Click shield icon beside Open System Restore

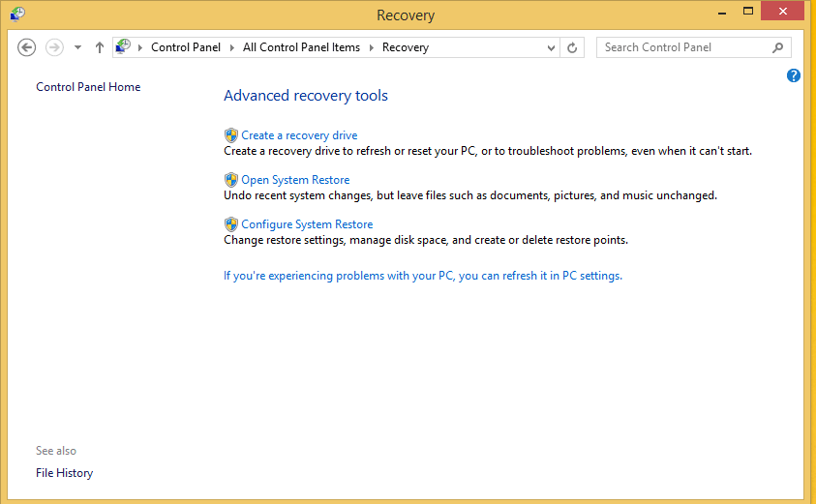(231, 180)
